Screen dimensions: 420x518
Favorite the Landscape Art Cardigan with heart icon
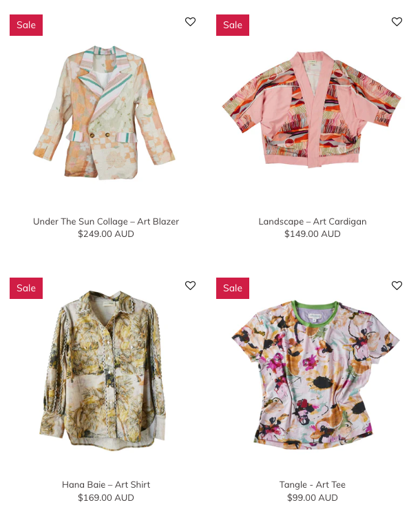[397, 21]
